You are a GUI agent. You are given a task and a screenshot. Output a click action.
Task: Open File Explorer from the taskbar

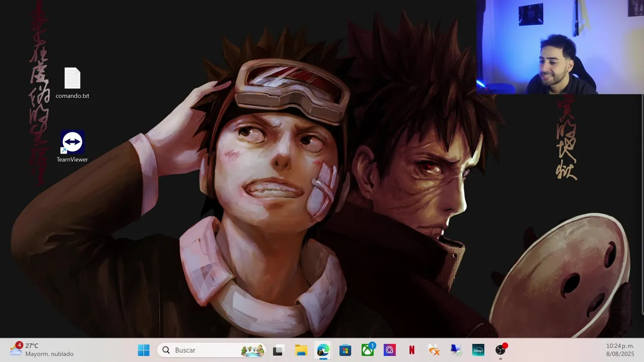[x=301, y=350]
